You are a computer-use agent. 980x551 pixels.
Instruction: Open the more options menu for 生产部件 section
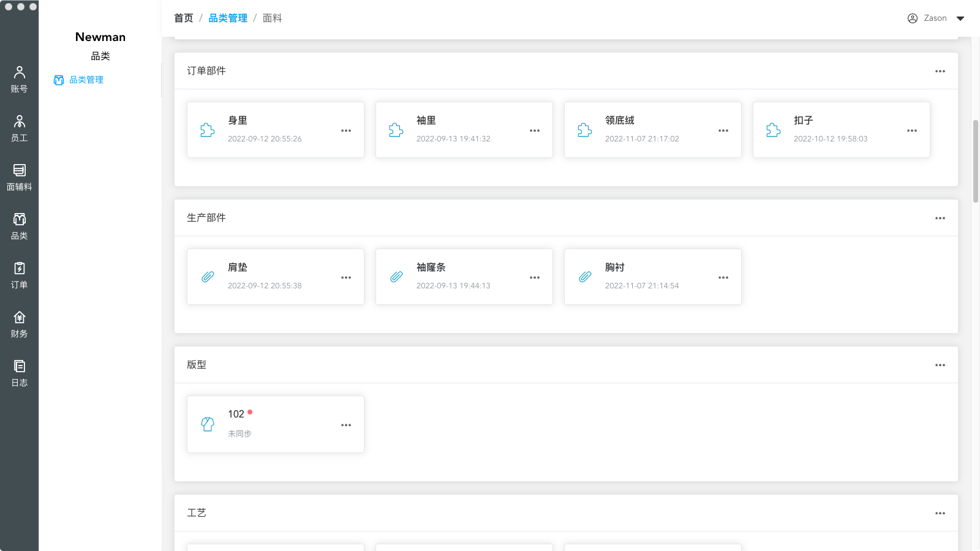[940, 218]
